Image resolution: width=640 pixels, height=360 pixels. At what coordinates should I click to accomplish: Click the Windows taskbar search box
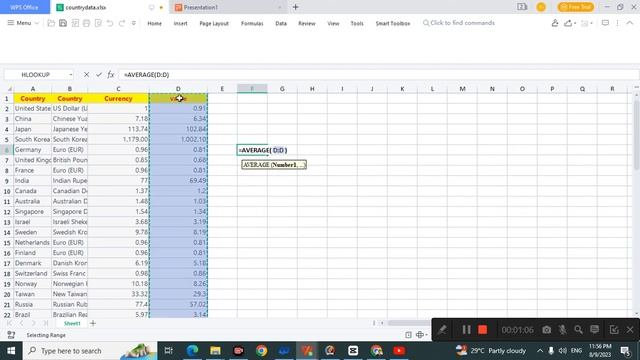pos(89,351)
